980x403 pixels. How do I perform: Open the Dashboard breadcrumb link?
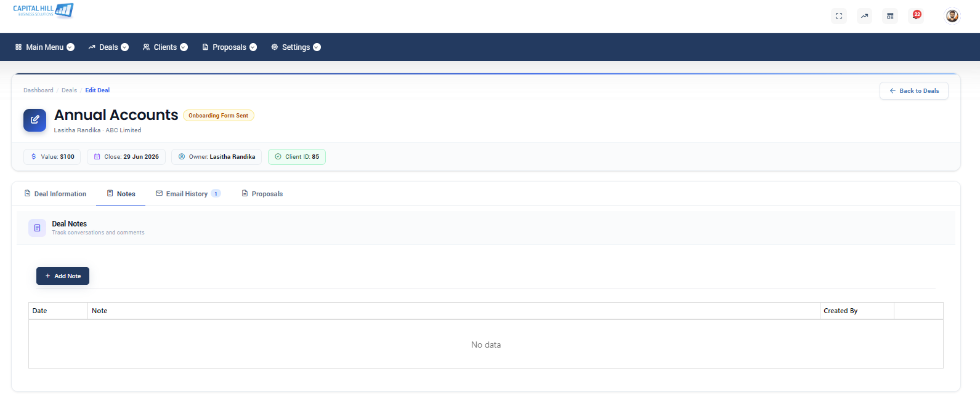(38, 90)
